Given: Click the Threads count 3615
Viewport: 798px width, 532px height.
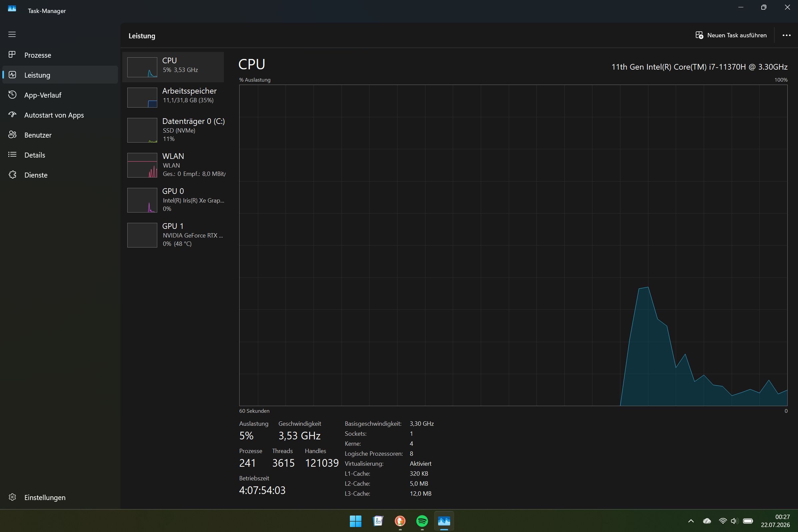Looking at the screenshot, I should point(283,463).
